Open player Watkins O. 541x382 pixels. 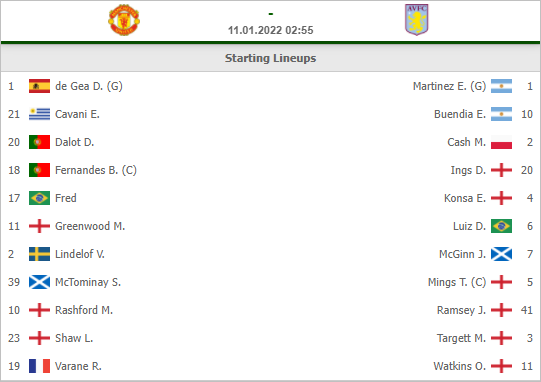(460, 366)
